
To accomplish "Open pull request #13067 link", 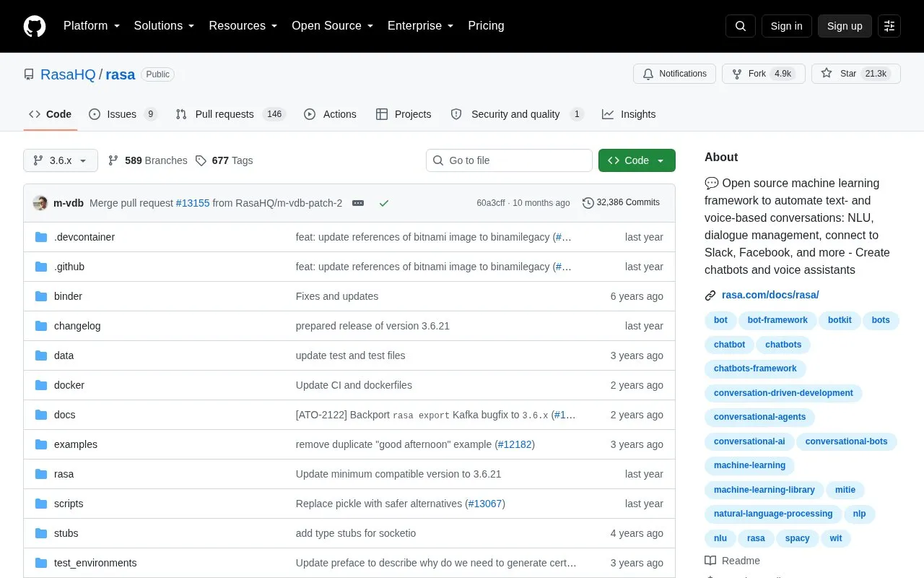I will (x=485, y=504).
